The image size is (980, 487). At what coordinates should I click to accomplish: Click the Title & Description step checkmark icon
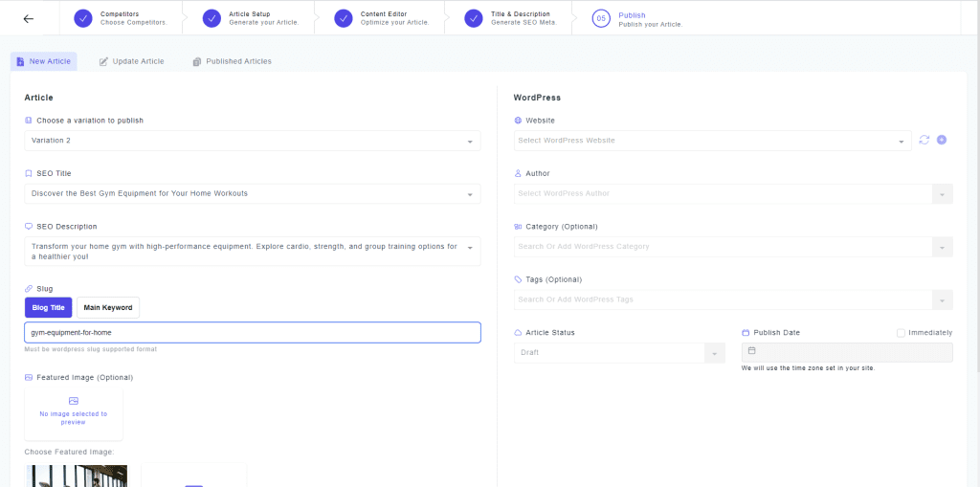(473, 18)
